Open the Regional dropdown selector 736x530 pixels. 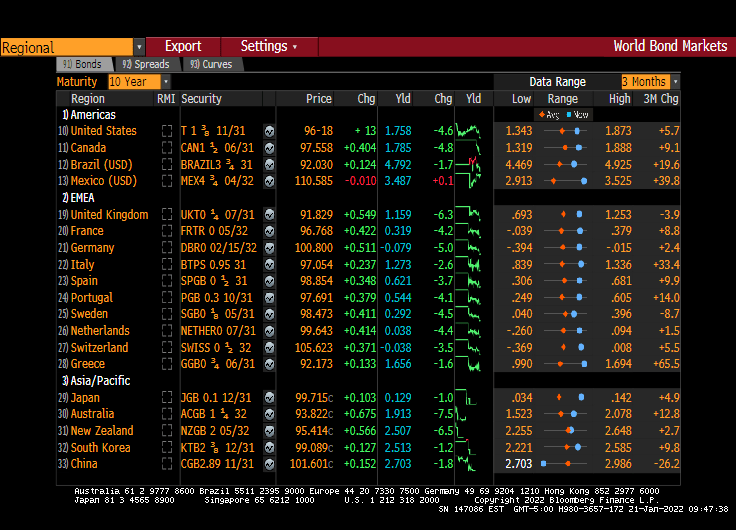pos(139,47)
